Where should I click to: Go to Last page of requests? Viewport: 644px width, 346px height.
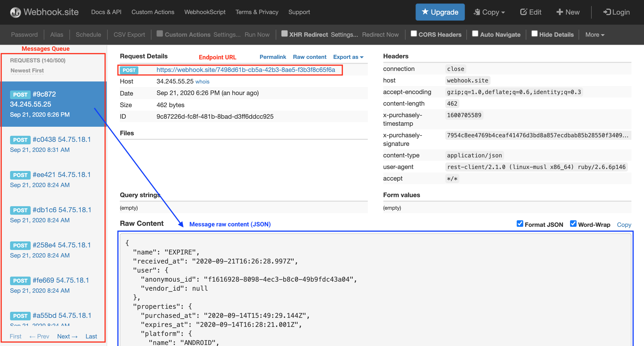91,336
